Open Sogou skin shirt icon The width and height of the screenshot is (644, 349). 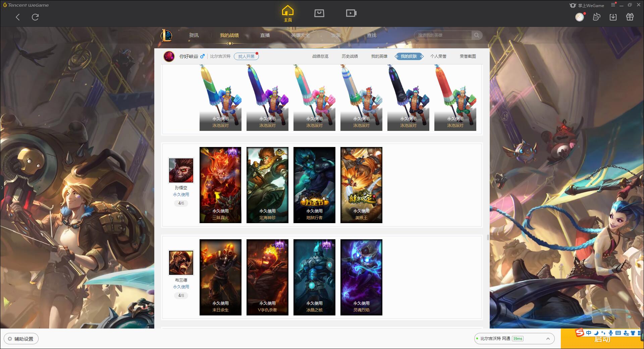(633, 333)
